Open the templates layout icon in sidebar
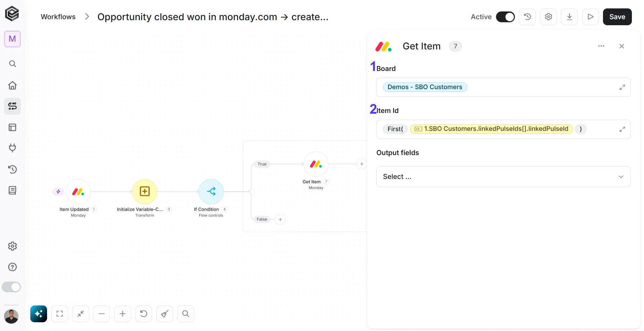This screenshot has height=331, width=644. (x=12, y=127)
